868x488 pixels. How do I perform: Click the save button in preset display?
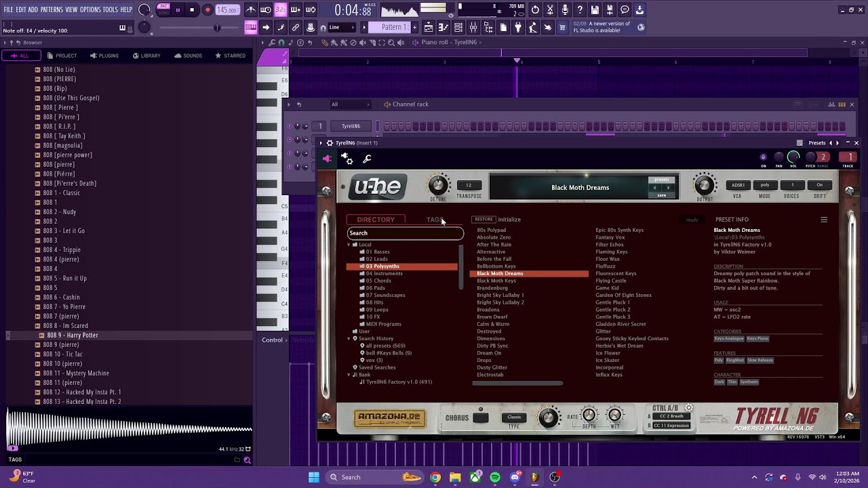pyautogui.click(x=661, y=195)
